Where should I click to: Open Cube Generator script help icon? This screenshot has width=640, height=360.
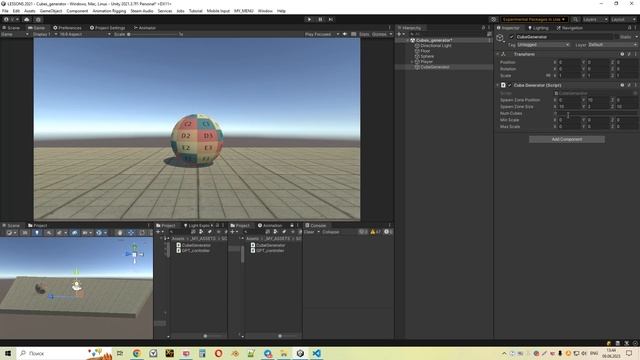tap(622, 85)
